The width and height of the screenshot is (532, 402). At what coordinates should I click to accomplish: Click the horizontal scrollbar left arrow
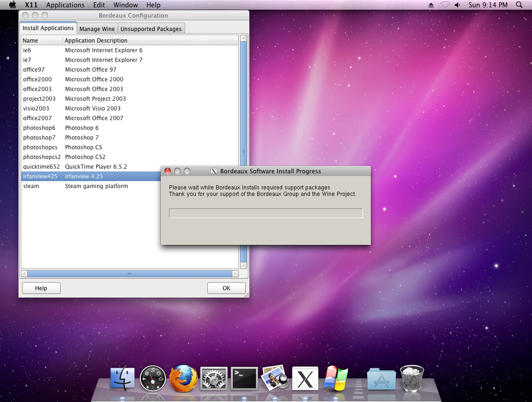pyautogui.click(x=24, y=274)
